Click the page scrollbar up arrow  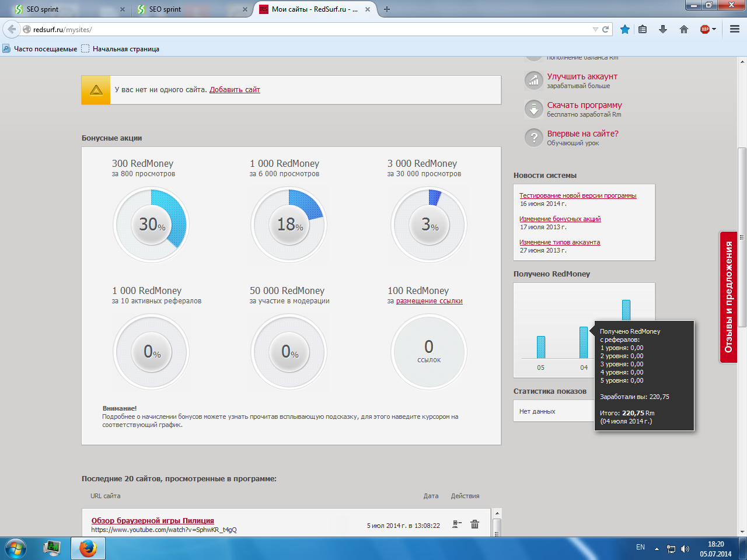click(x=742, y=62)
